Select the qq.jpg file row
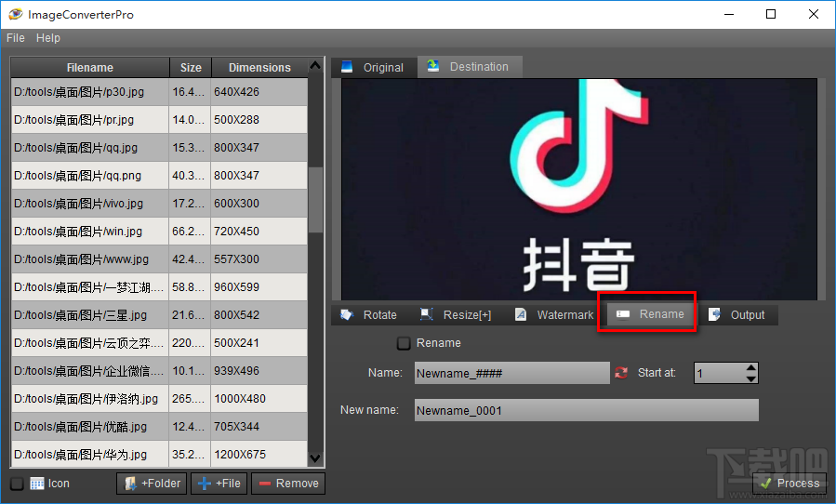 click(x=159, y=147)
